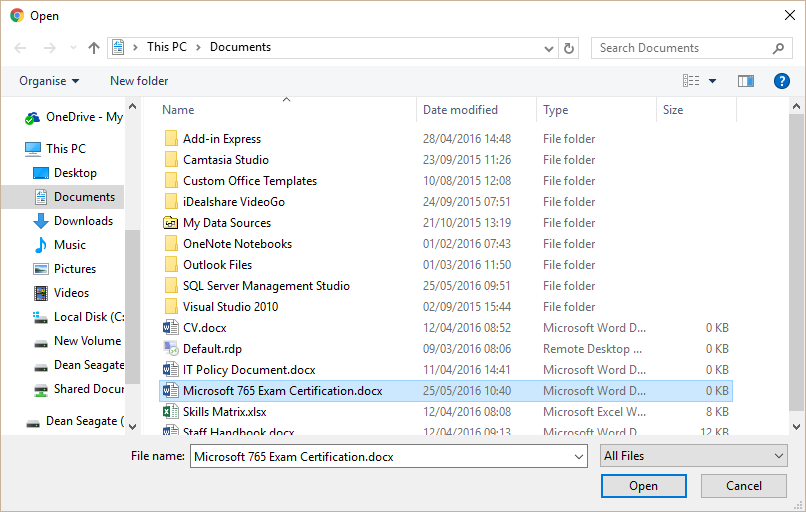Select the Skills Matrix.xlsx Excel file icon
This screenshot has height=512, width=806.
click(x=170, y=412)
